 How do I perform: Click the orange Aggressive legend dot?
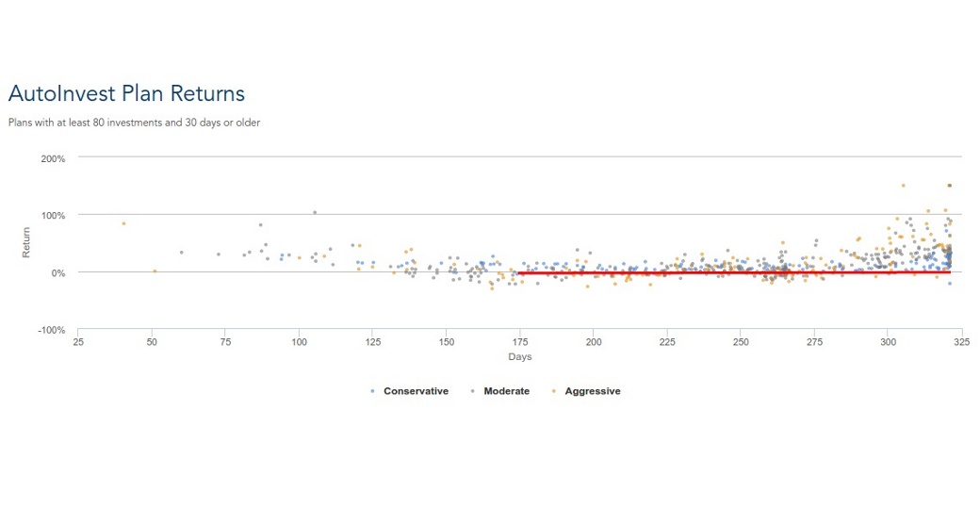[x=554, y=391]
